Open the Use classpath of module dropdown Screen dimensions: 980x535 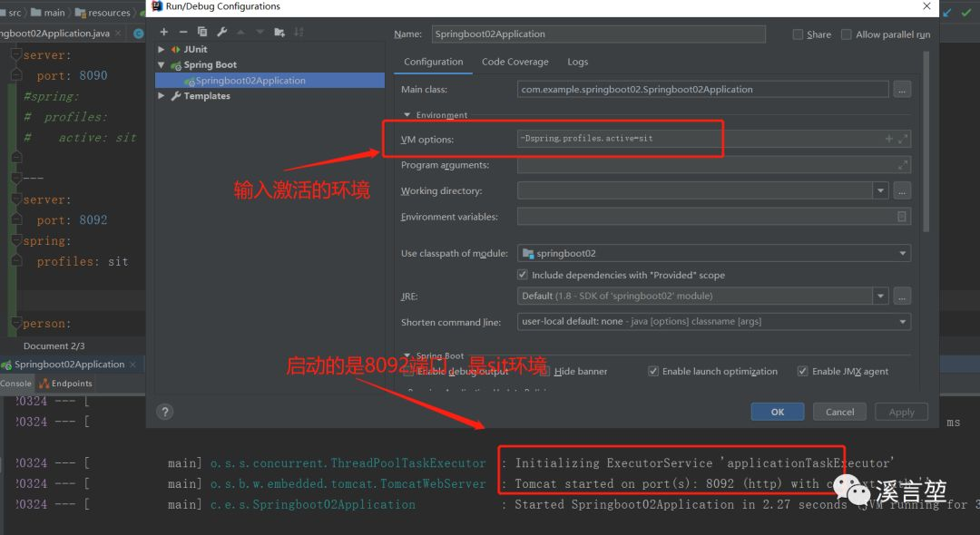(714, 253)
